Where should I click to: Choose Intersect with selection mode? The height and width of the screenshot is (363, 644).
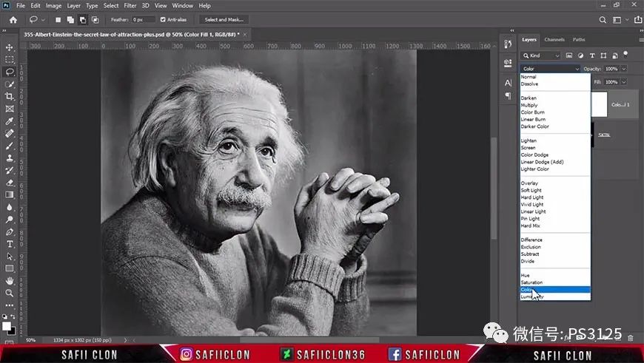95,20
